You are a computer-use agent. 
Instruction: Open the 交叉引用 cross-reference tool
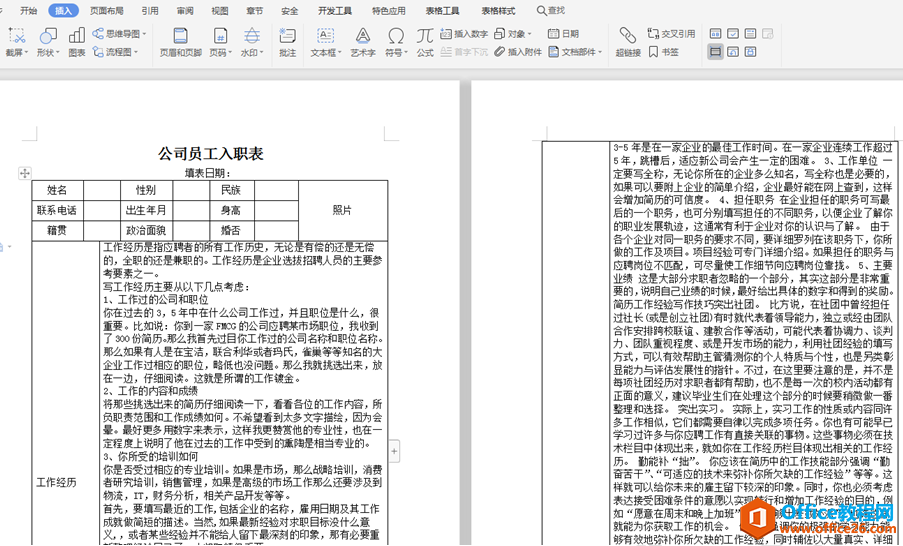tap(671, 33)
